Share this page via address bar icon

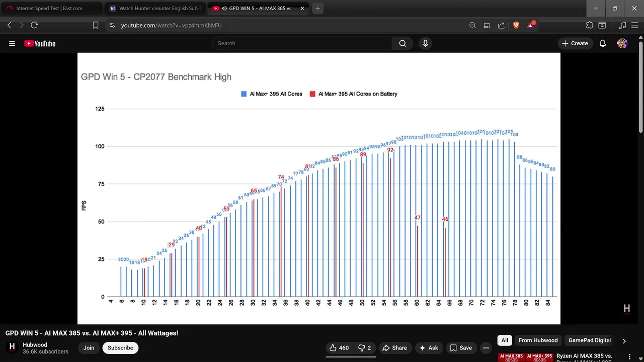tap(501, 25)
